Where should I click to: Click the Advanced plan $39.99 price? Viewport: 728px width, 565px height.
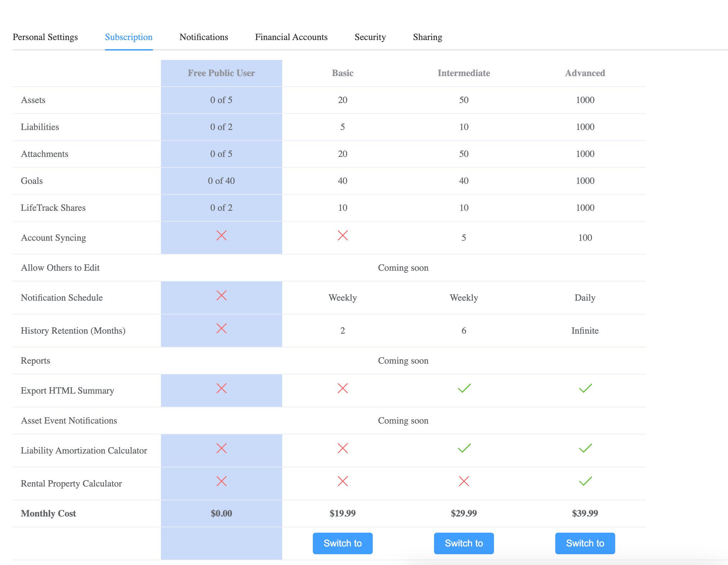(585, 513)
